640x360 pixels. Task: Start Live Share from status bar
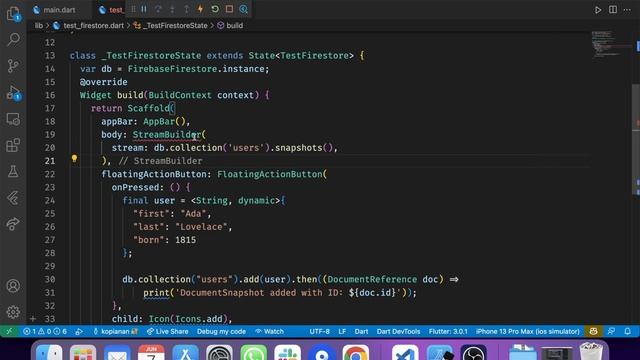[x=168, y=331]
